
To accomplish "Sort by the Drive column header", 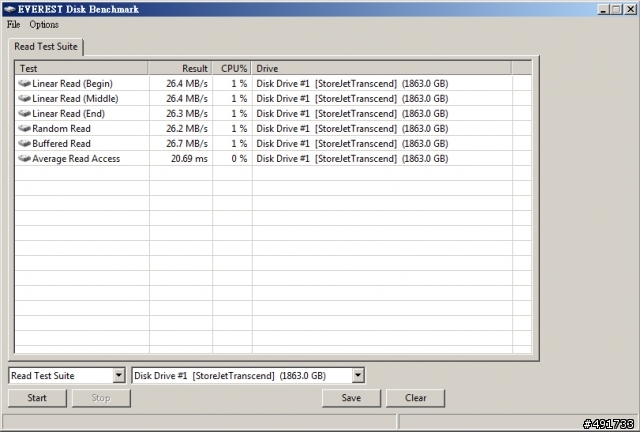I will [381, 68].
